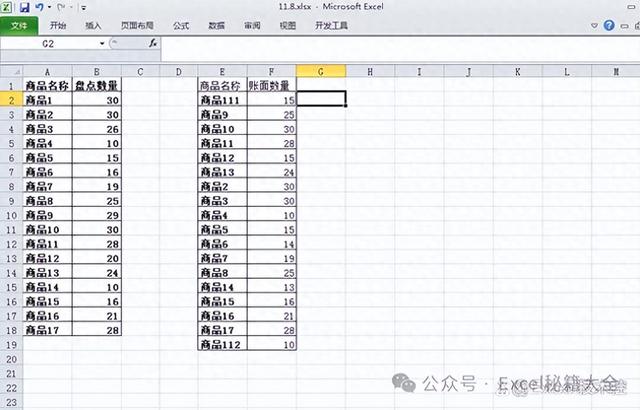640x410 pixels.
Task: Open Customize Quick Access Toolbar dropdown
Action: [83, 8]
